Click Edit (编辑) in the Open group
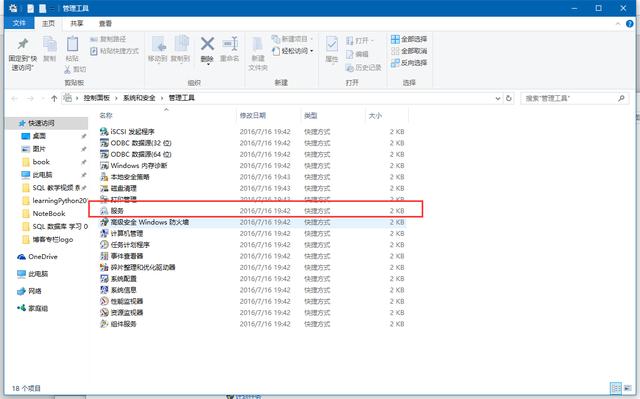Image resolution: width=640 pixels, height=399 pixels. (x=357, y=54)
